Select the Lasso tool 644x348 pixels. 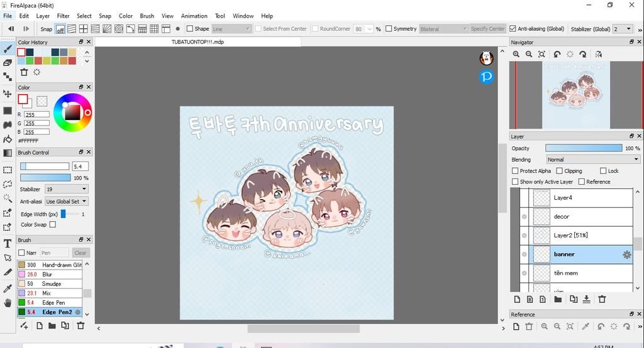click(8, 184)
